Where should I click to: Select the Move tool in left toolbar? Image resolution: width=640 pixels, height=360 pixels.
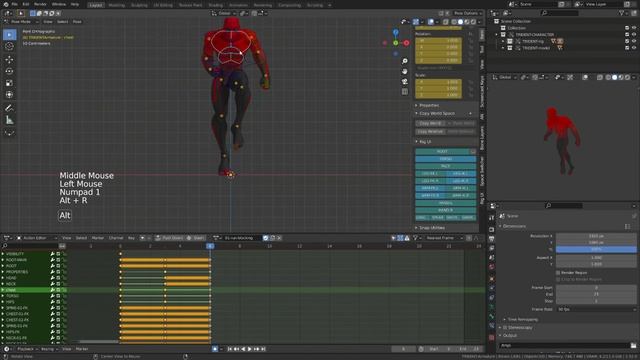pos(9,60)
